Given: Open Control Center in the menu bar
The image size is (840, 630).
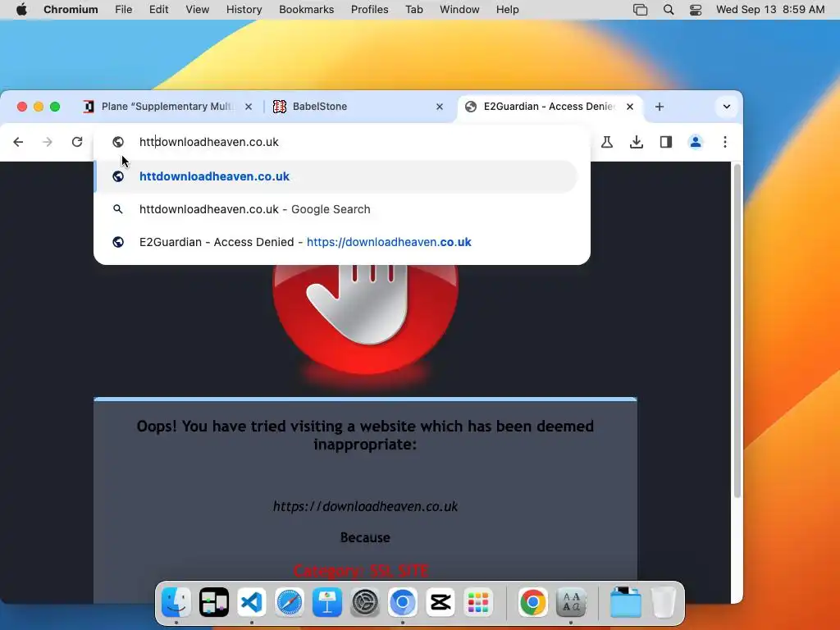Looking at the screenshot, I should (x=696, y=10).
